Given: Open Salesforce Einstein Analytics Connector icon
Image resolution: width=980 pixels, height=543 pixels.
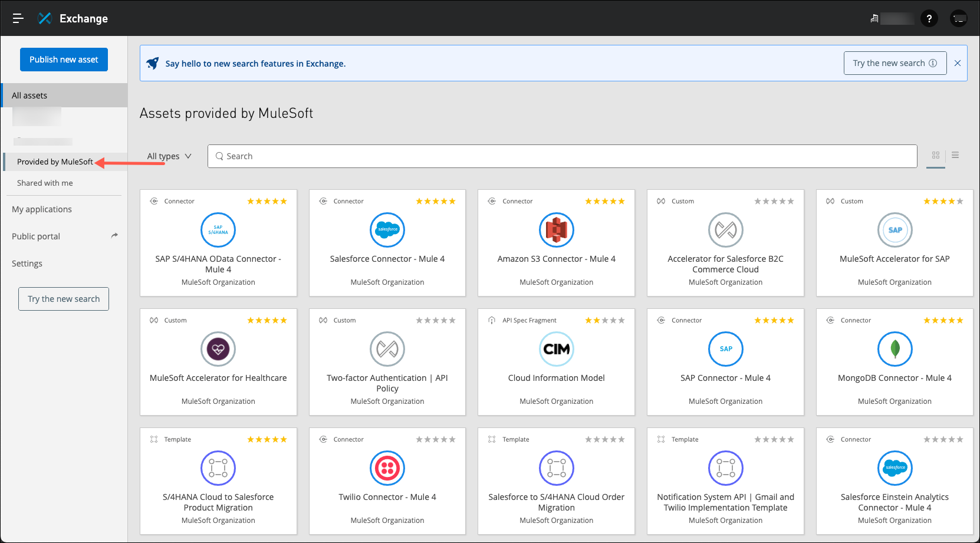Looking at the screenshot, I should [895, 468].
